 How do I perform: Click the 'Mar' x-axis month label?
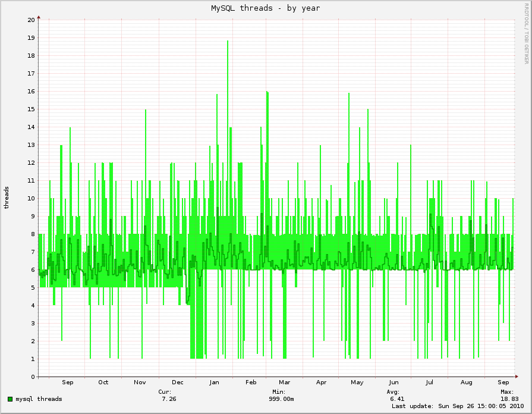point(284,382)
